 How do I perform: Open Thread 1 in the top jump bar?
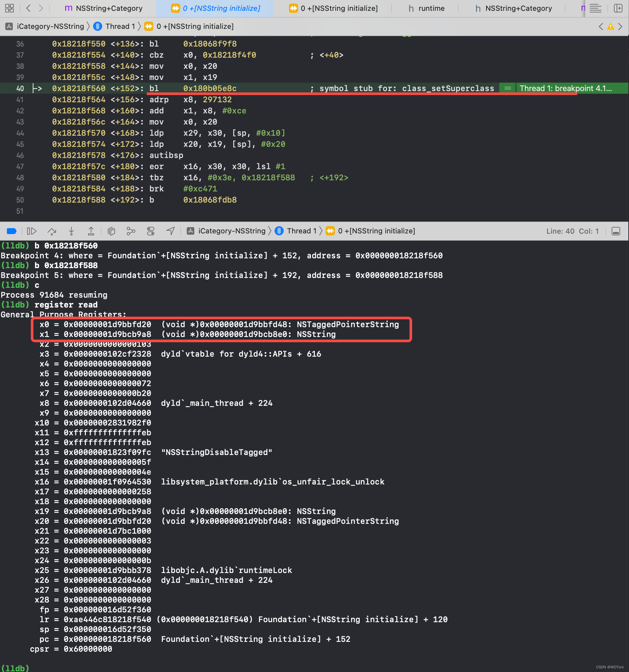coord(114,26)
